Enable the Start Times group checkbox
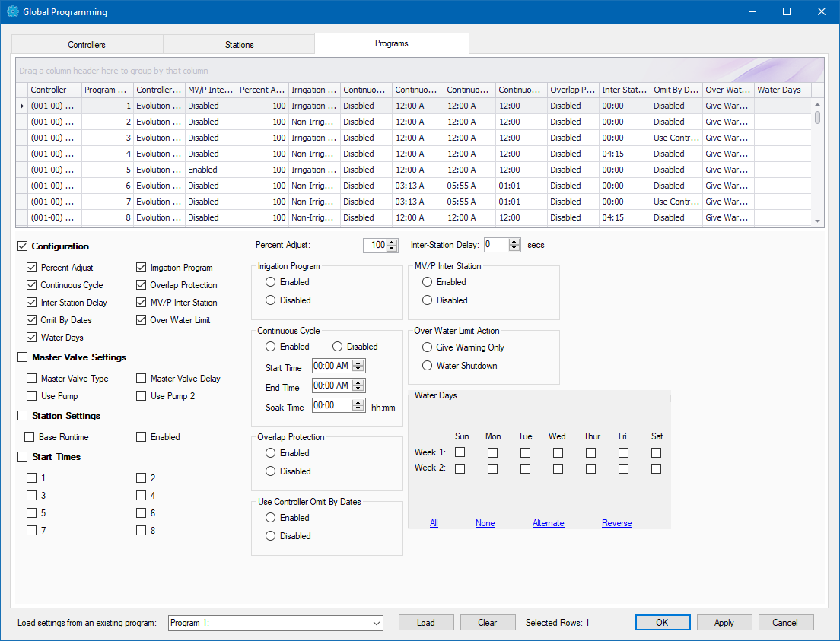The height and width of the screenshot is (641, 840). pos(23,457)
